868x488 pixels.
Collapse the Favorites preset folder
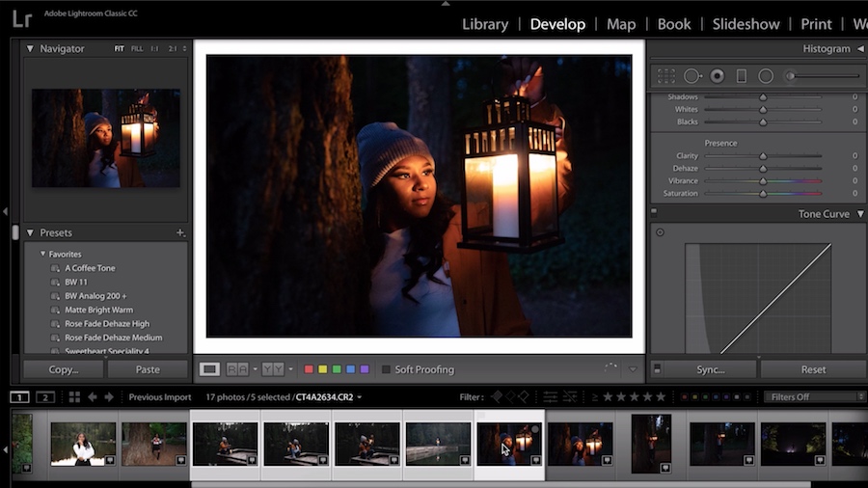tap(43, 255)
